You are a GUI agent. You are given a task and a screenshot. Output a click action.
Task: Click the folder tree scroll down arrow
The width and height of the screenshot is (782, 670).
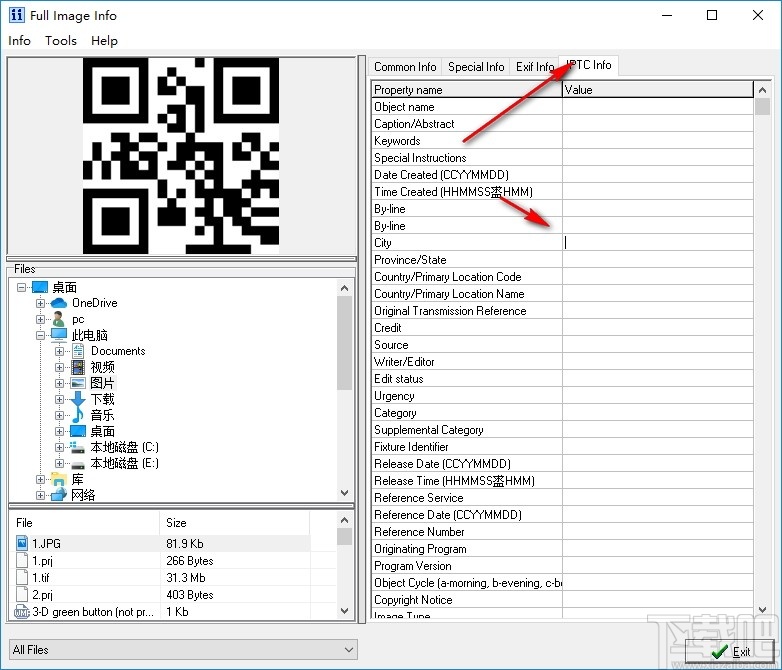[x=344, y=492]
